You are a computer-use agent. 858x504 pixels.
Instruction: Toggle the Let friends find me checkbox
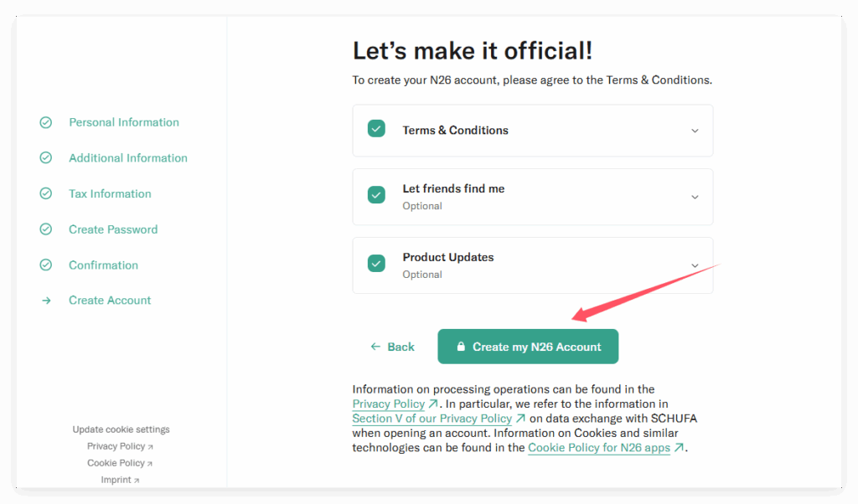(x=376, y=194)
